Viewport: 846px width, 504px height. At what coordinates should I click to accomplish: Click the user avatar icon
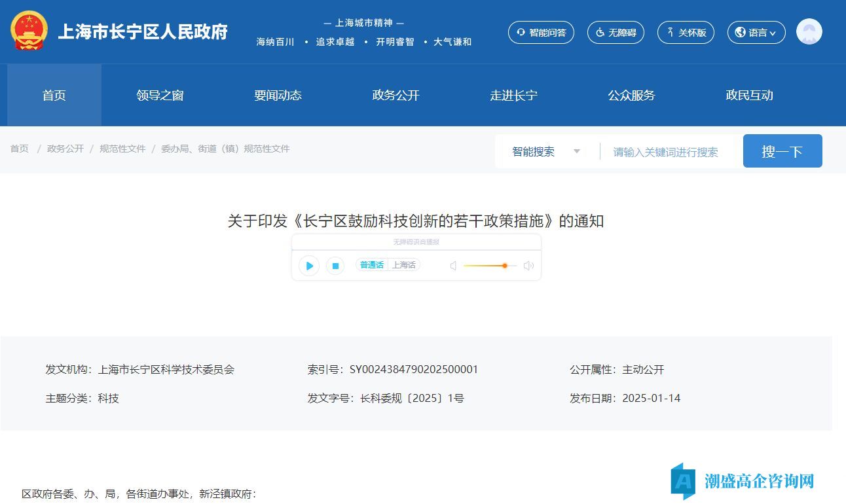point(809,31)
